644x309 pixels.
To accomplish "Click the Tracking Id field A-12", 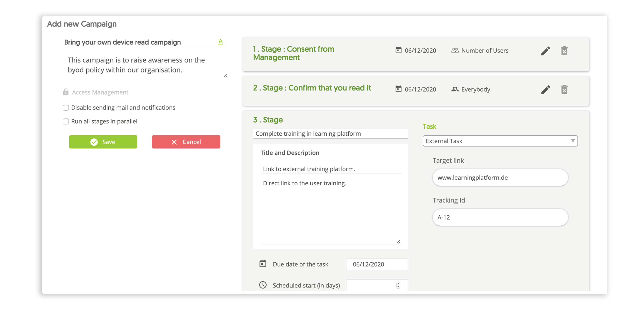I will pos(500,217).
